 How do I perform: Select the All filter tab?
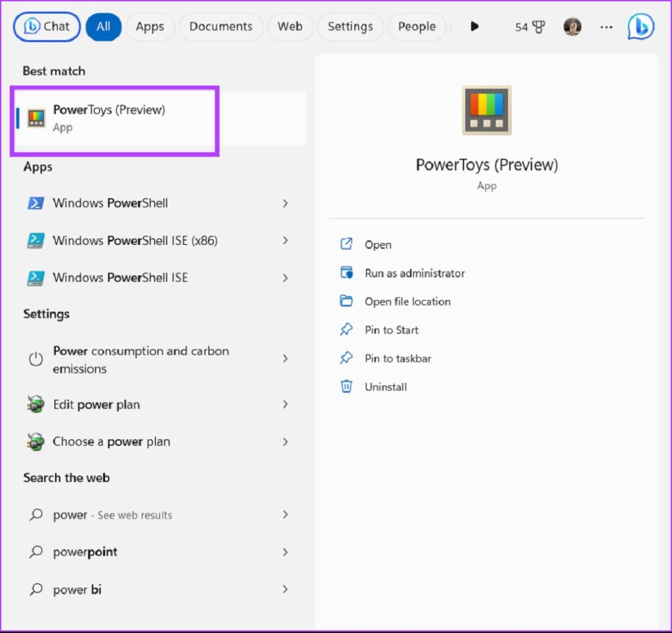coord(103,26)
